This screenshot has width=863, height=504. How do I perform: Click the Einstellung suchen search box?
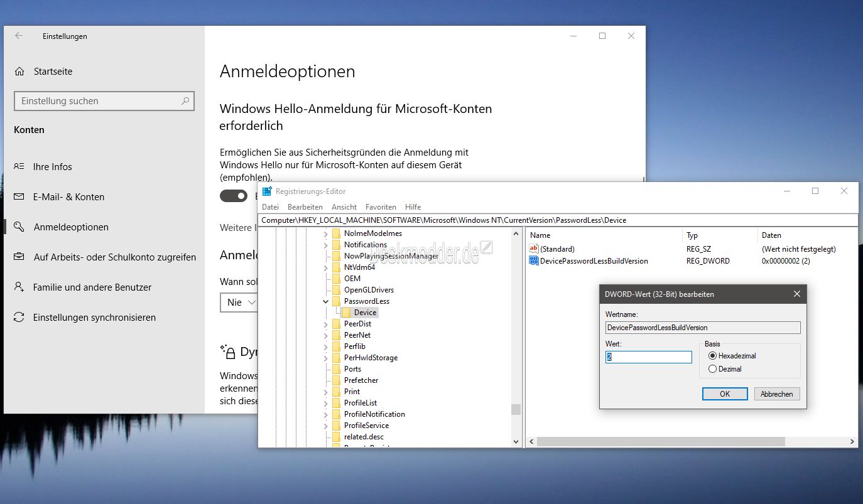tap(104, 100)
